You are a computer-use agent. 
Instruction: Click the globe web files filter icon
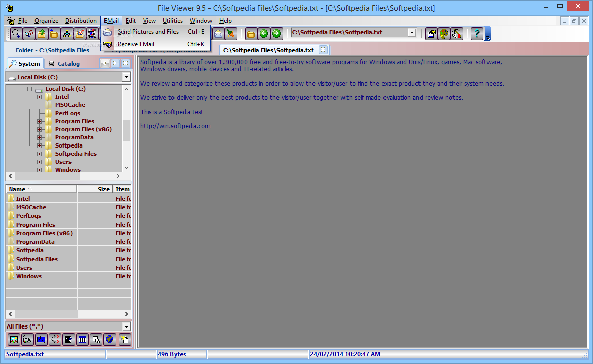tap(110, 340)
